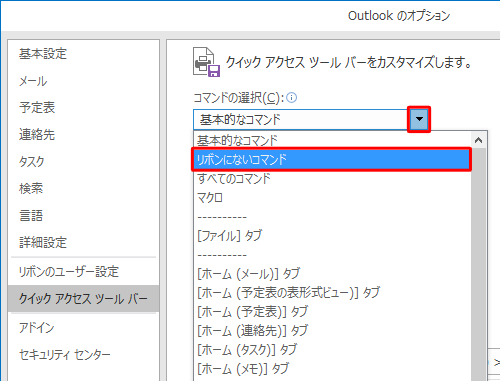The width and height of the screenshot is (500, 381).
Task: Choose [ホーム (予定表)] タブ entry
Action: [332, 312]
